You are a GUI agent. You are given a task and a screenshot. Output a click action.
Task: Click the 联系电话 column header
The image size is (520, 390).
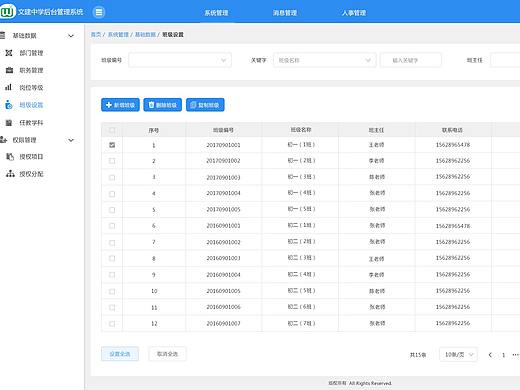click(452, 130)
